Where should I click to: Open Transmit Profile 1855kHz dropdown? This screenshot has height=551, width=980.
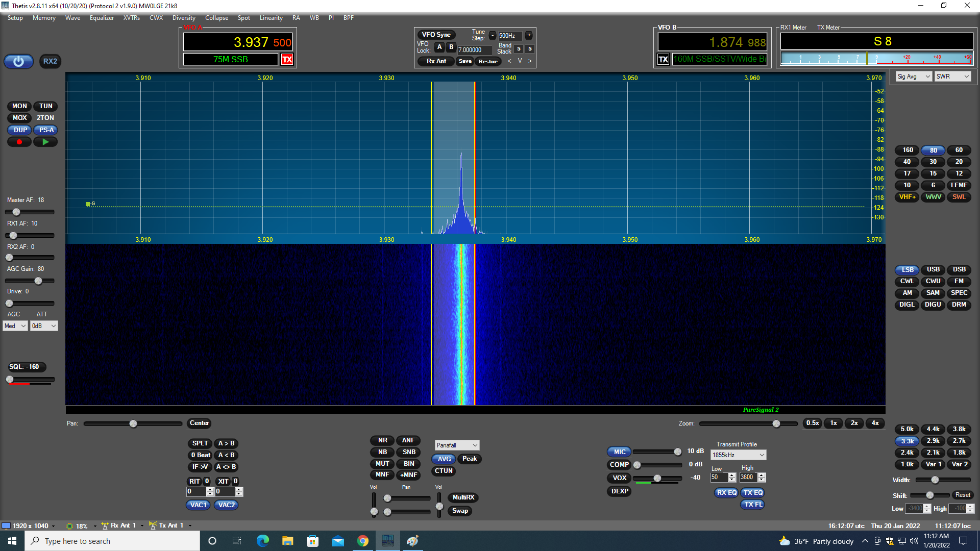coord(738,455)
